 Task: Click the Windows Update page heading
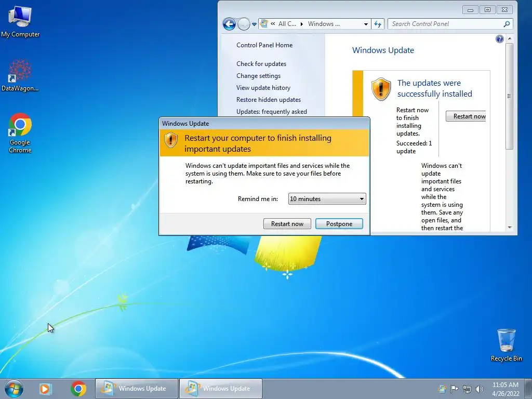(x=383, y=50)
